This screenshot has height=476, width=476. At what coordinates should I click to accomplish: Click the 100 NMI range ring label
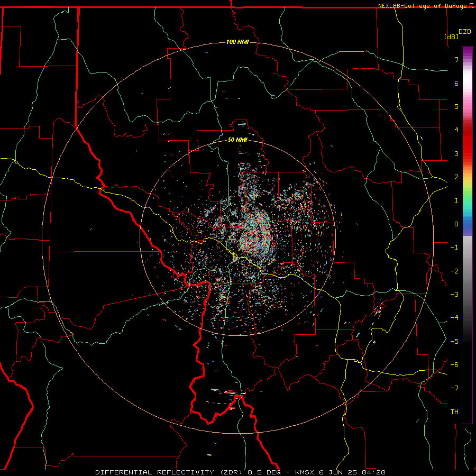(237, 42)
